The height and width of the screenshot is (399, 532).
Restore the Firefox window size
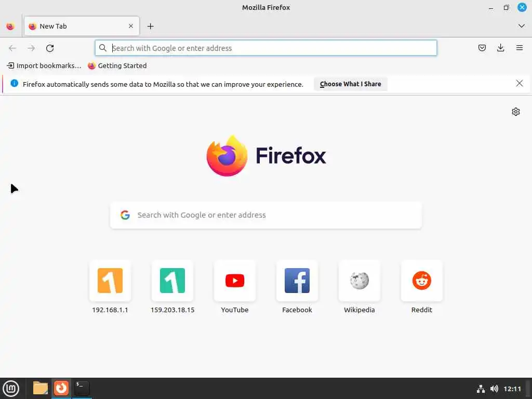pos(506,7)
